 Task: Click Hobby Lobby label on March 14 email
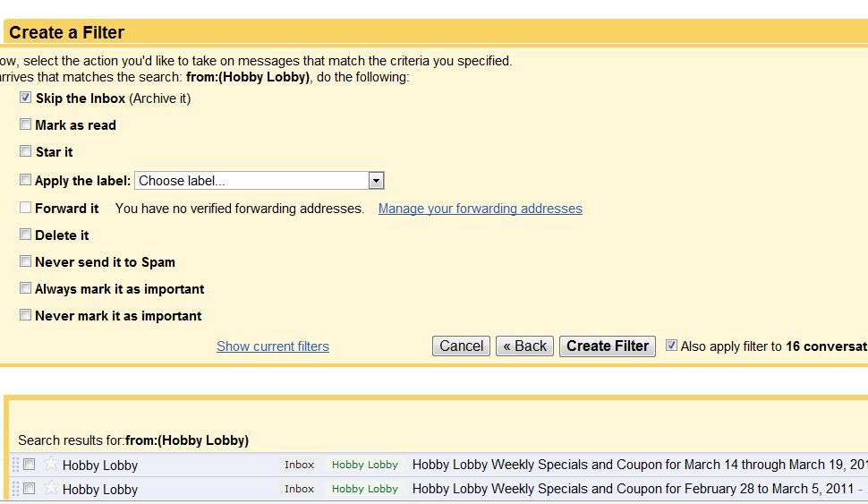pos(365,465)
